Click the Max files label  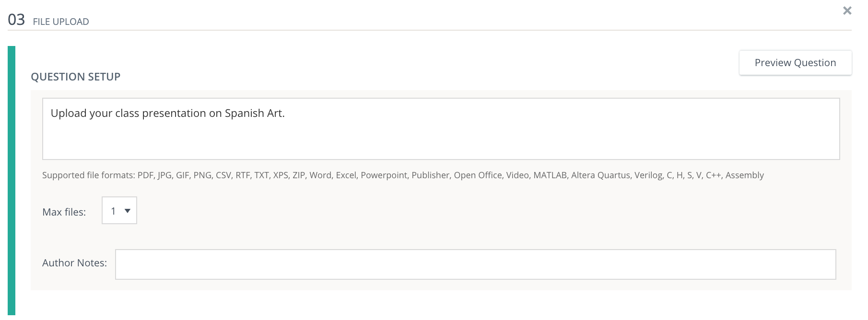[x=64, y=212]
